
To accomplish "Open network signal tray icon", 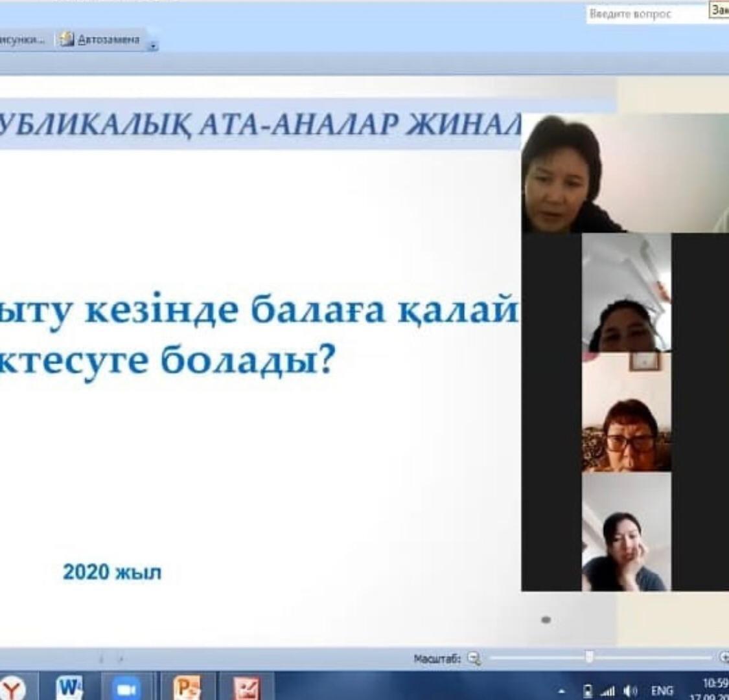I will [x=608, y=691].
